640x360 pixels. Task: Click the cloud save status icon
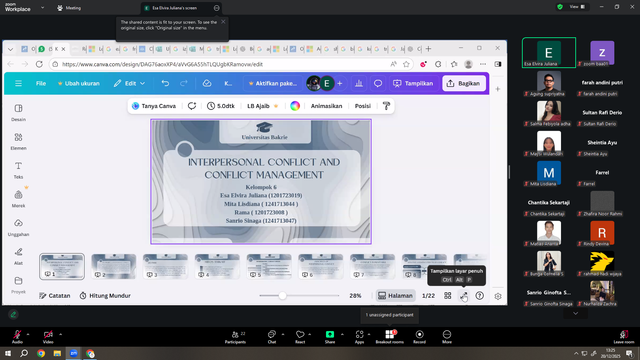click(207, 83)
